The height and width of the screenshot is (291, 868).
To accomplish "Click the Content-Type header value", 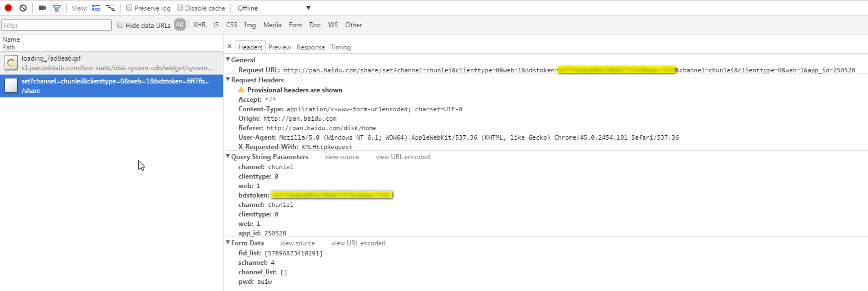I will coord(375,109).
